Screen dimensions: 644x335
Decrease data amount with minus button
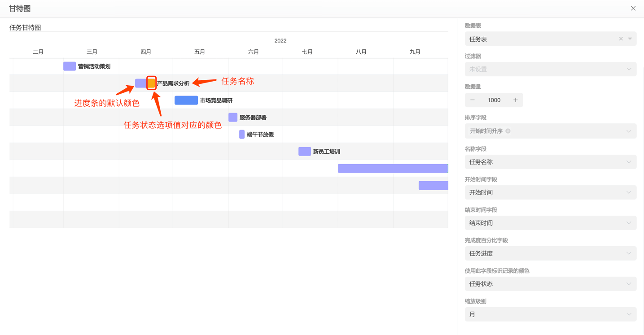pos(473,100)
